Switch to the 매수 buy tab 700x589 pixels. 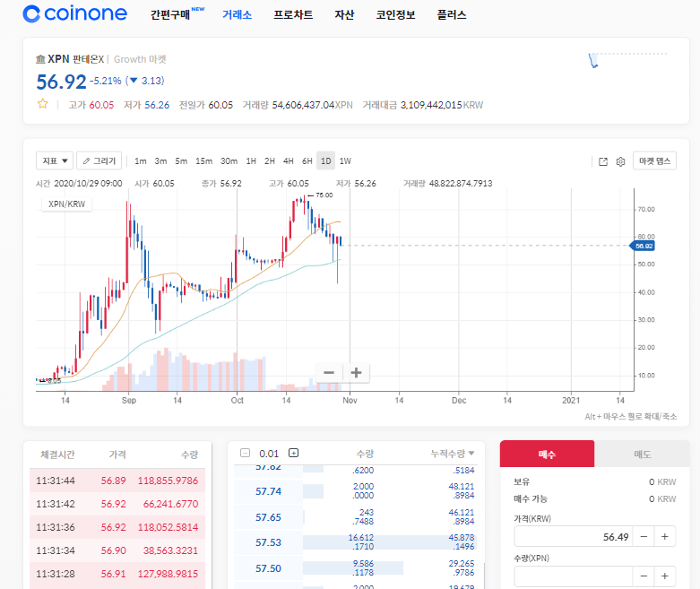point(548,455)
